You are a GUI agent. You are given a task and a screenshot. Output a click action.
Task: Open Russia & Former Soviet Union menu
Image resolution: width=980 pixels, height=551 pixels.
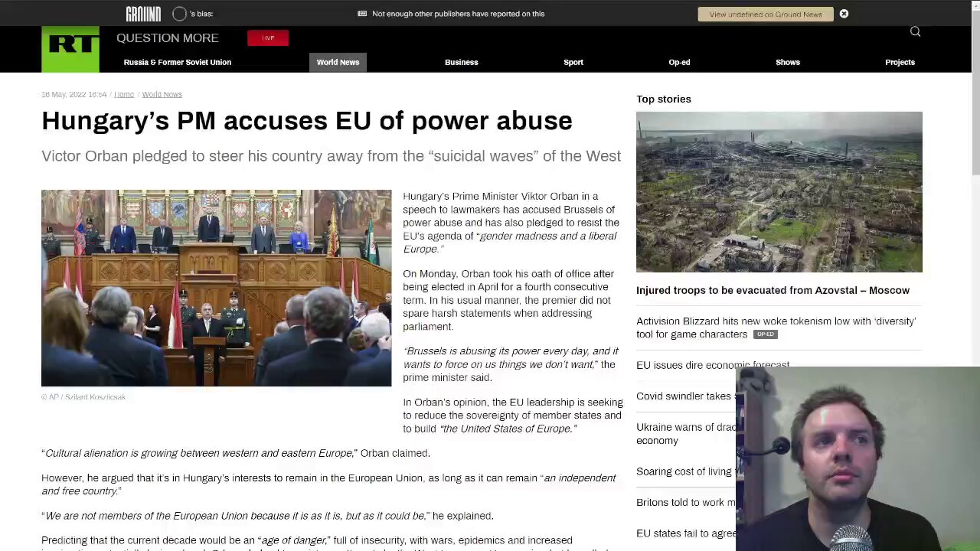tap(178, 62)
